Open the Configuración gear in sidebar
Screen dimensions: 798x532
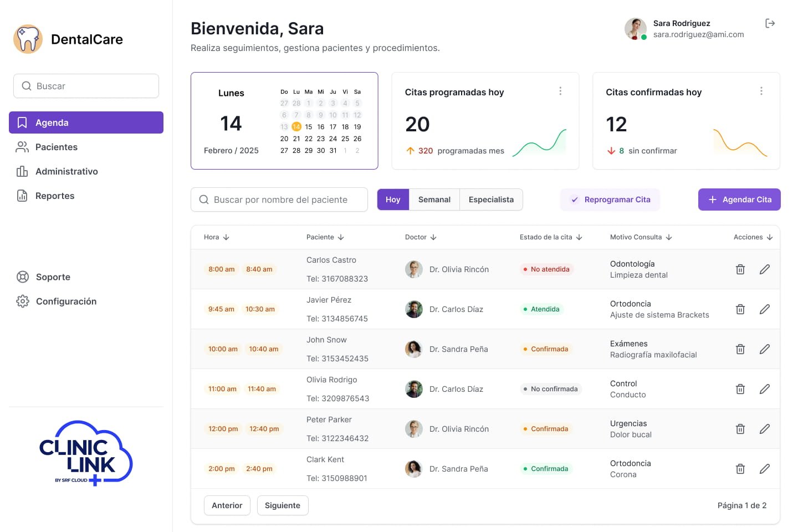tap(23, 301)
